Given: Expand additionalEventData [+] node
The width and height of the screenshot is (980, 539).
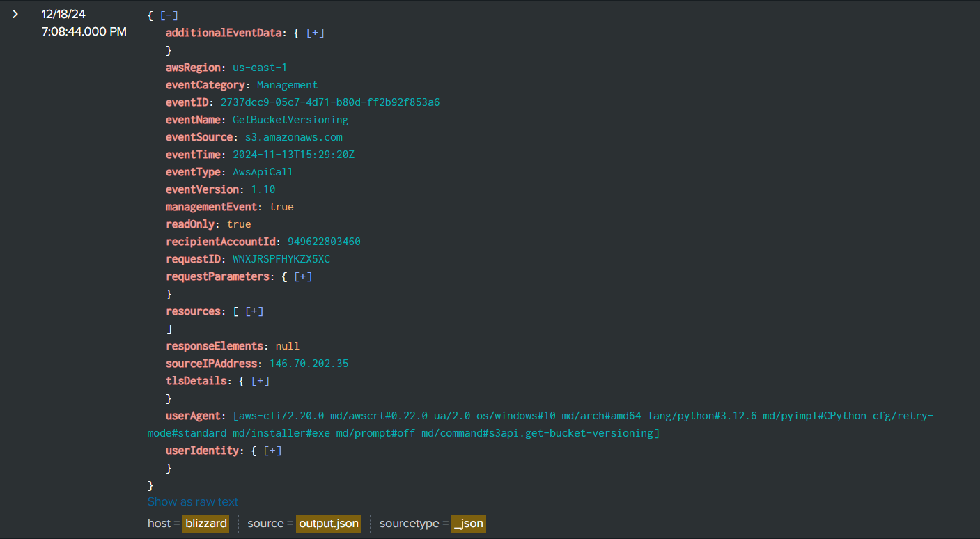Looking at the screenshot, I should coord(316,33).
